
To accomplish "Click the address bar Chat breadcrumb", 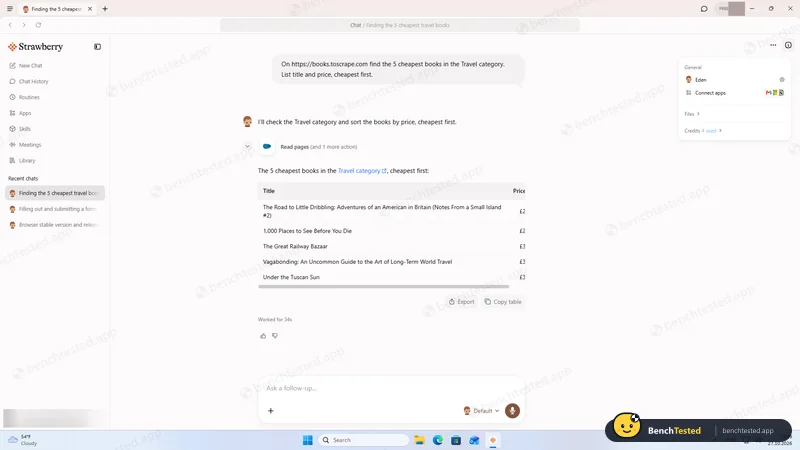I will tap(355, 25).
